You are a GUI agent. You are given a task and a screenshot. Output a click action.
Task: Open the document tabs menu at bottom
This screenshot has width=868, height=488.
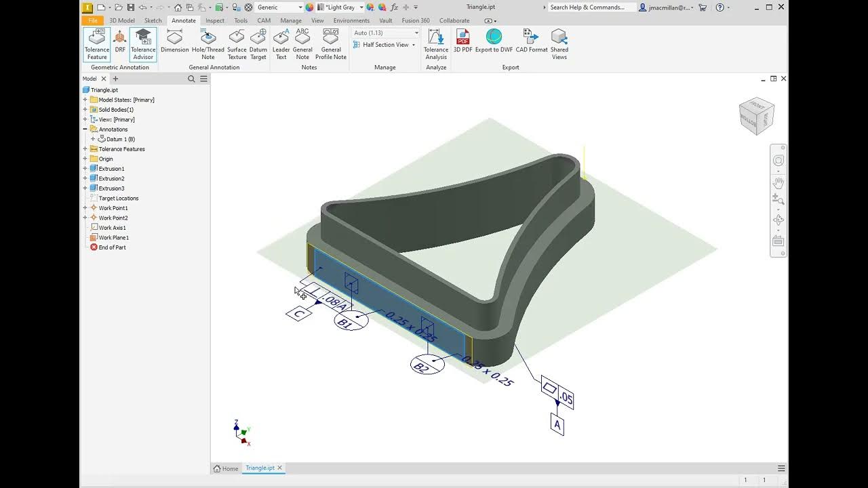coord(781,468)
